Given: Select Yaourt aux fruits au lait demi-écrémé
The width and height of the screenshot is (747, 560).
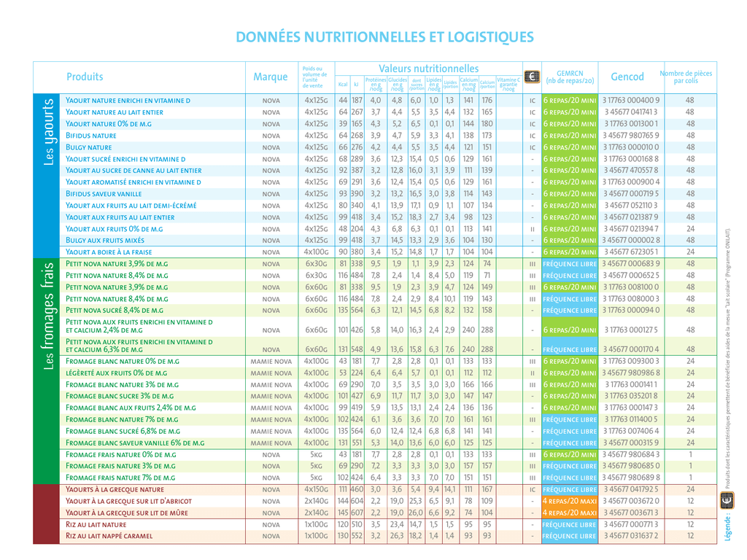Looking at the screenshot, I should click(x=131, y=206).
